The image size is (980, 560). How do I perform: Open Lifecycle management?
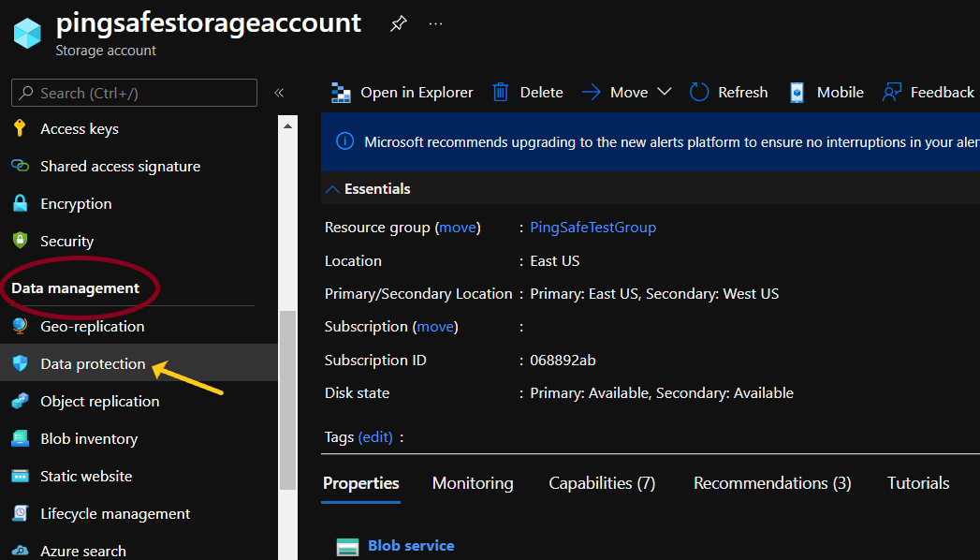coord(115,514)
